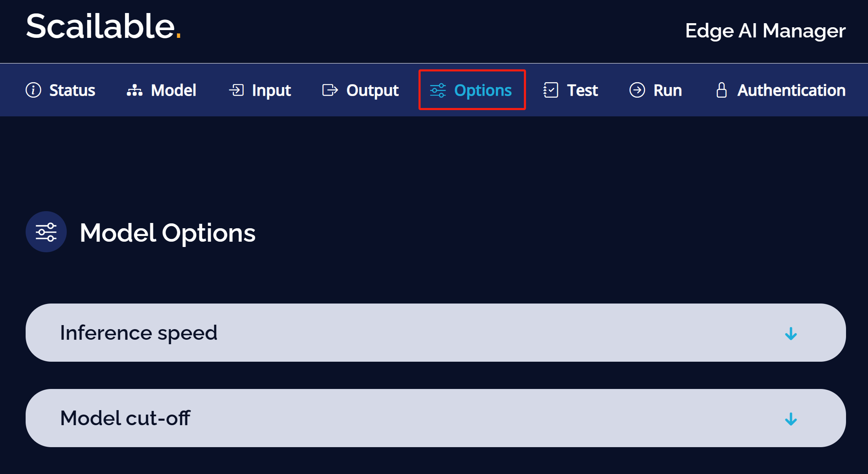Screen dimensions: 868x474
Task: Switch to the Model tab
Action: [162, 90]
